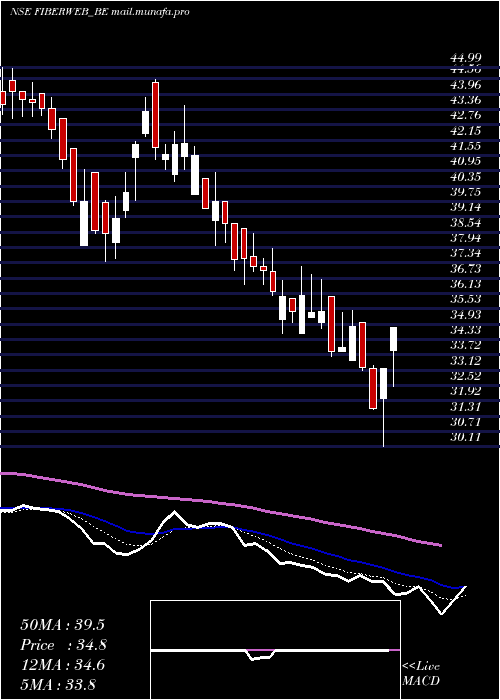Image resolution: width=500 pixels, height=700 pixels.
Task: Click the 31.31 price label
Action: (x=466, y=407)
